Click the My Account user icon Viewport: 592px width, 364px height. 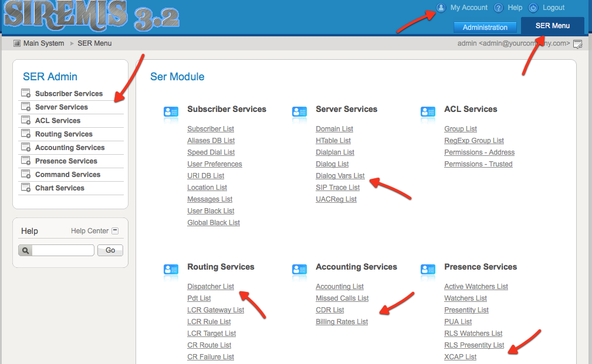pyautogui.click(x=441, y=8)
